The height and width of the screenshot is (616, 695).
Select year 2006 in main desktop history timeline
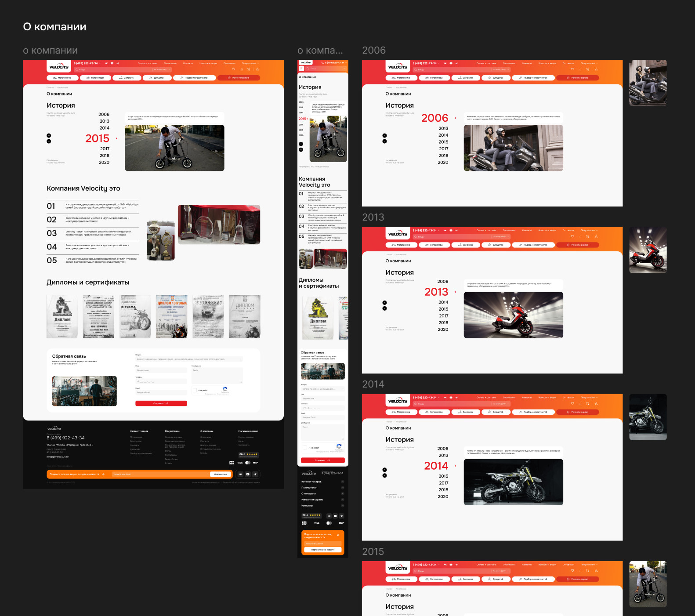click(104, 114)
